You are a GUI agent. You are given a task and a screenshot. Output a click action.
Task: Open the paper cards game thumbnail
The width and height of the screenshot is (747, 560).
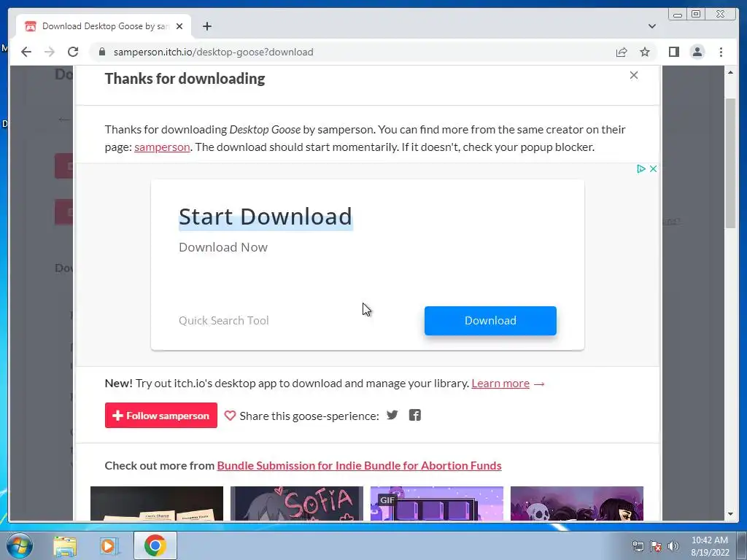click(x=157, y=503)
